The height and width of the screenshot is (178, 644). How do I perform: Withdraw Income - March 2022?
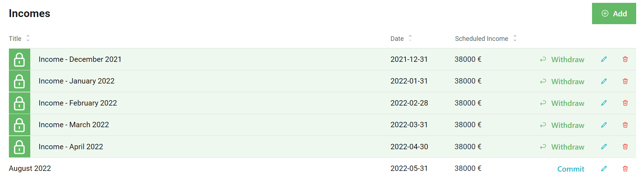point(562,125)
